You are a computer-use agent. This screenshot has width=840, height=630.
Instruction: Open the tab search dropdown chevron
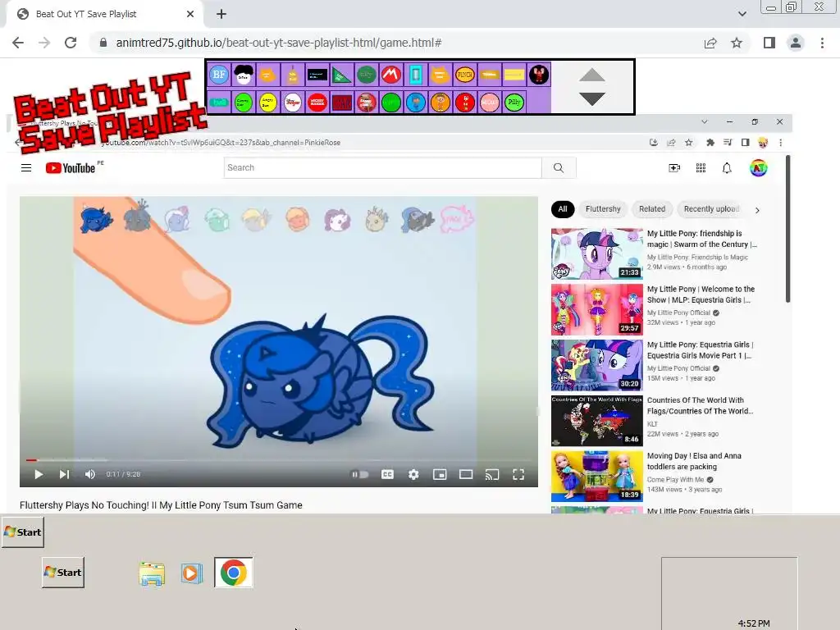coord(742,14)
